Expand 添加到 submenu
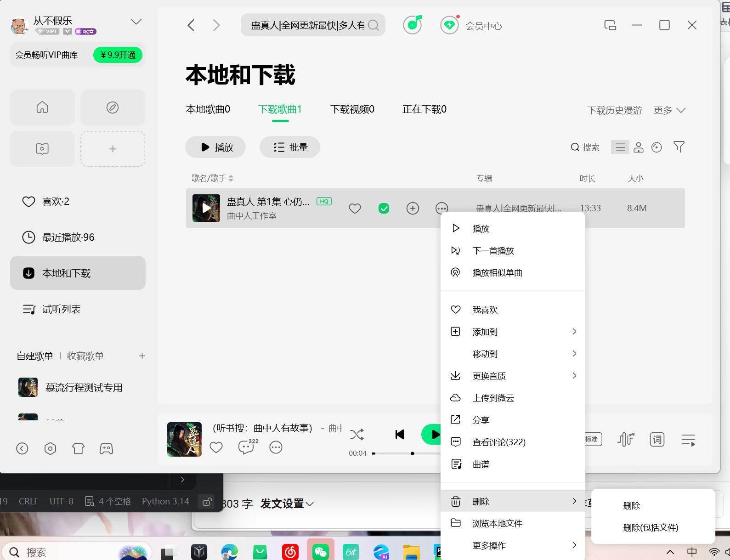This screenshot has height=560, width=730. [x=513, y=332]
